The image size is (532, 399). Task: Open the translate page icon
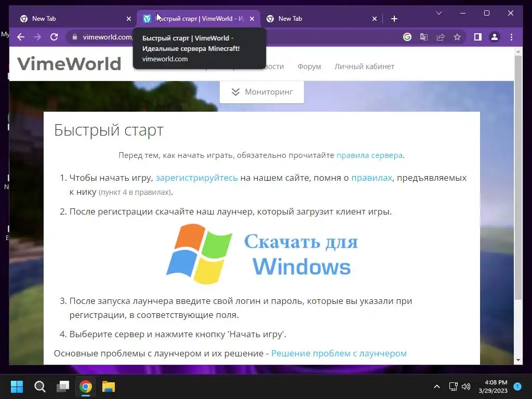424,37
